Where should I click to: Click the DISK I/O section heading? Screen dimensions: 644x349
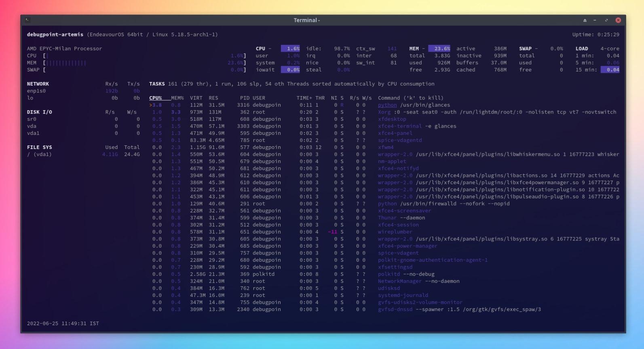point(39,112)
